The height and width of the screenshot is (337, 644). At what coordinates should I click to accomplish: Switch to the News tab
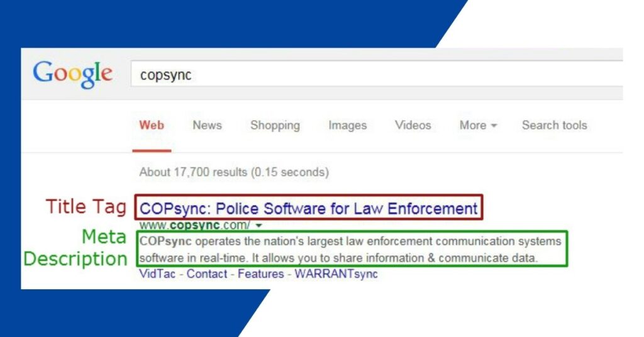click(x=207, y=125)
